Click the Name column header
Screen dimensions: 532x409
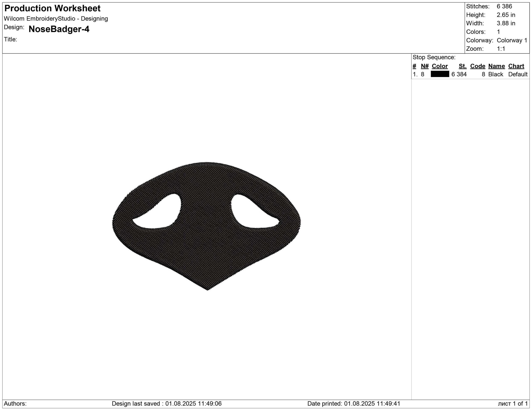(496, 66)
